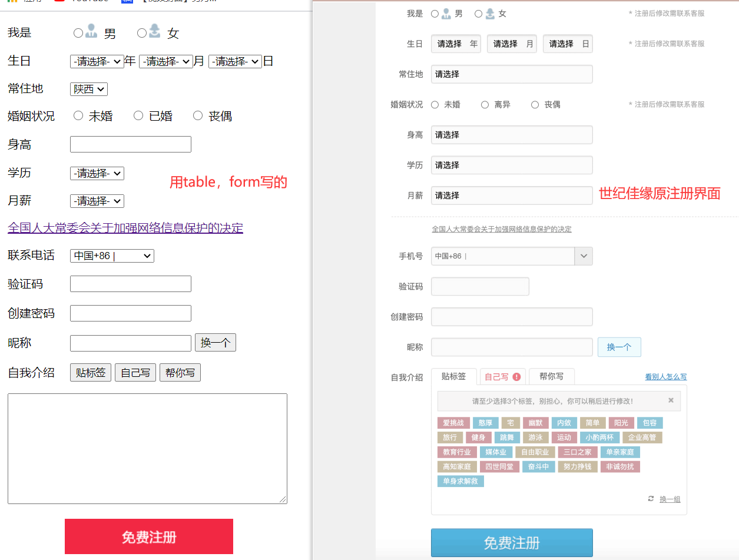Select 爱挑战 tag

pyautogui.click(x=453, y=423)
